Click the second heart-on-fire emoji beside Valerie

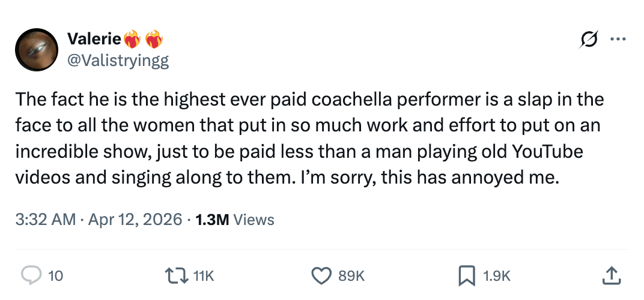click(153, 40)
